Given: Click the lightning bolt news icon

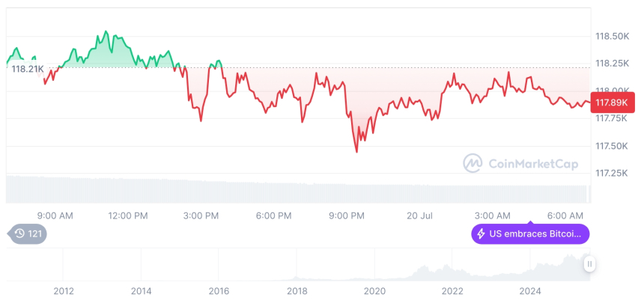Looking at the screenshot, I should [480, 234].
